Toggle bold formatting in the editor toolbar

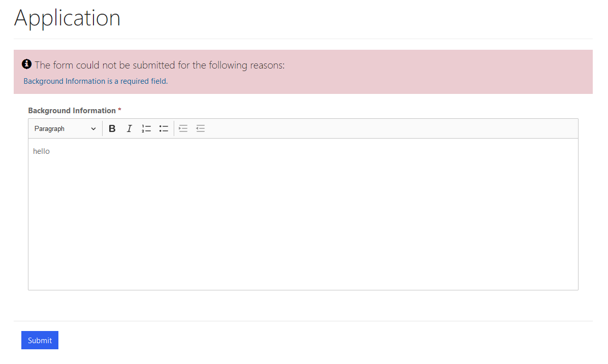[x=112, y=129]
